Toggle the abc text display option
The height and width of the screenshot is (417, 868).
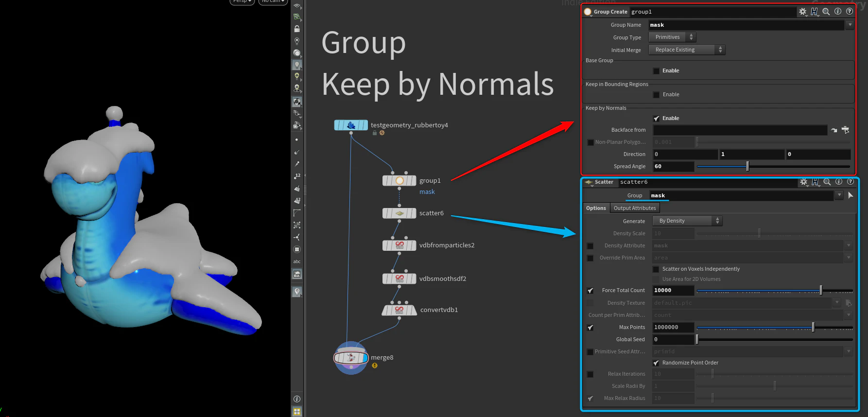[297, 261]
